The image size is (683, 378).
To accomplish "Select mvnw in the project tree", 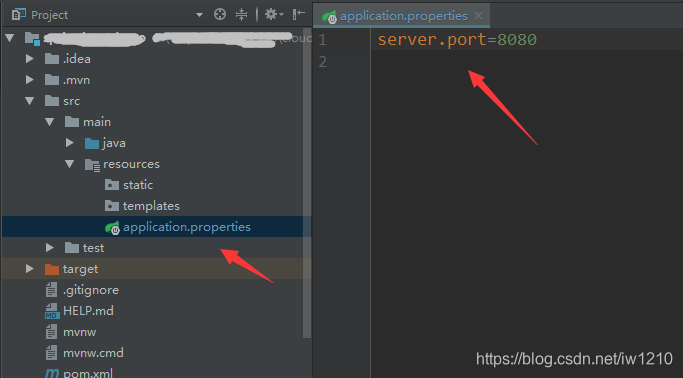I will (x=79, y=332).
